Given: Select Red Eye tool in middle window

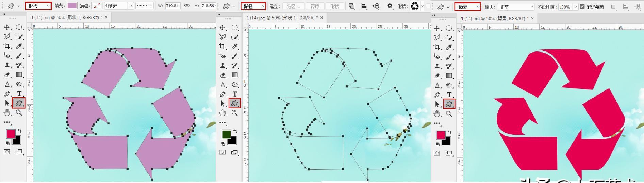Looking at the screenshot, I should point(222,56).
